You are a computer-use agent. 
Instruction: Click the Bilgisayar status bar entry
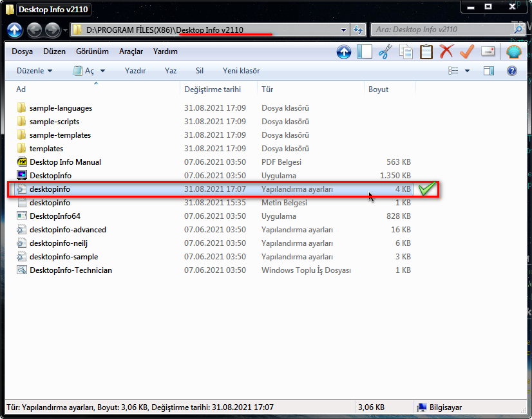pyautogui.click(x=440, y=407)
